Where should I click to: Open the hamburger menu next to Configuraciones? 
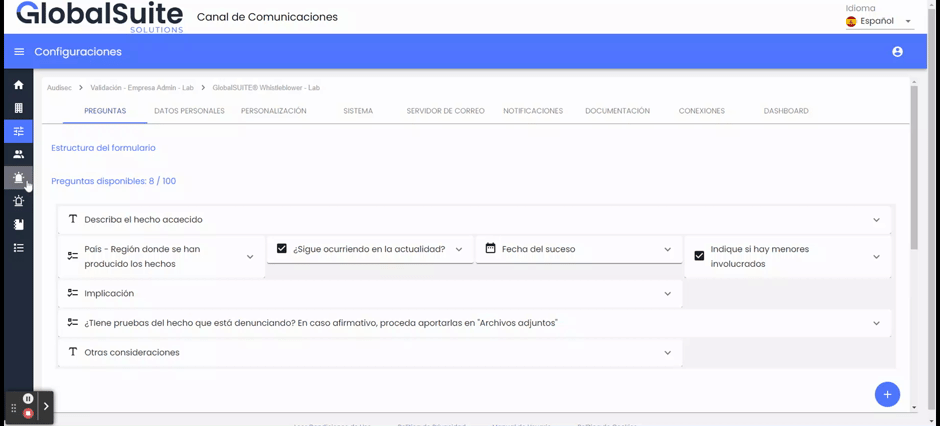point(19,52)
